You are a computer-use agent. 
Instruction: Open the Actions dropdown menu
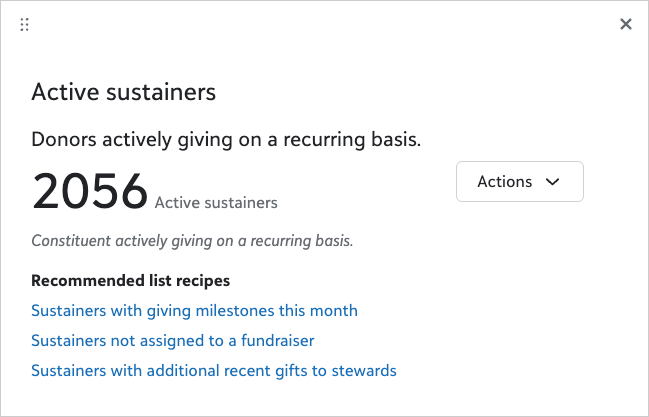pyautogui.click(x=519, y=182)
